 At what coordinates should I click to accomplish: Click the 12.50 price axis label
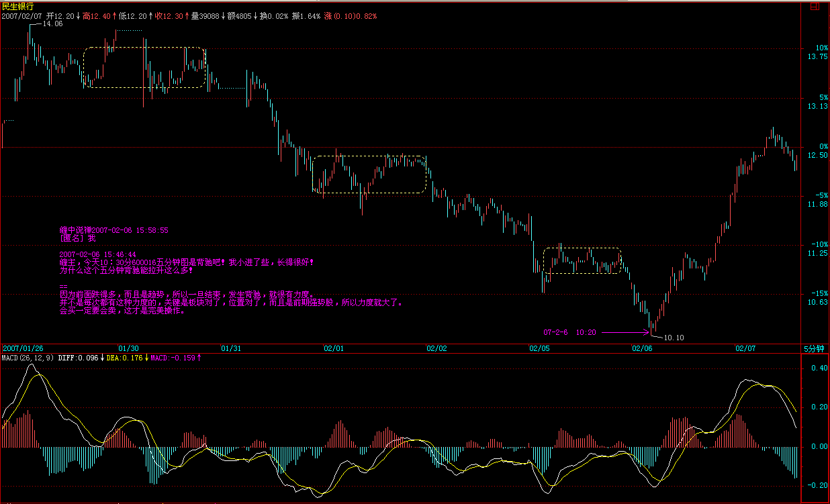pyautogui.click(x=817, y=155)
